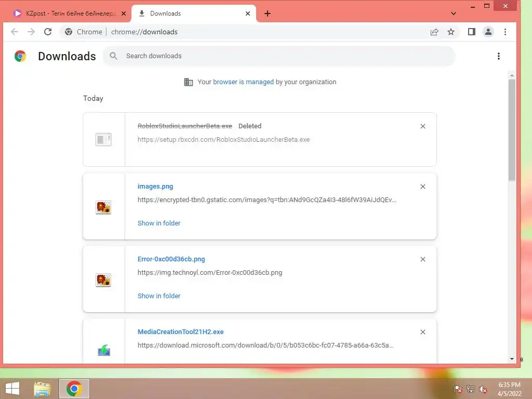Remove Error-0xc00d36cb.png from the list
532x399 pixels.
423,259
